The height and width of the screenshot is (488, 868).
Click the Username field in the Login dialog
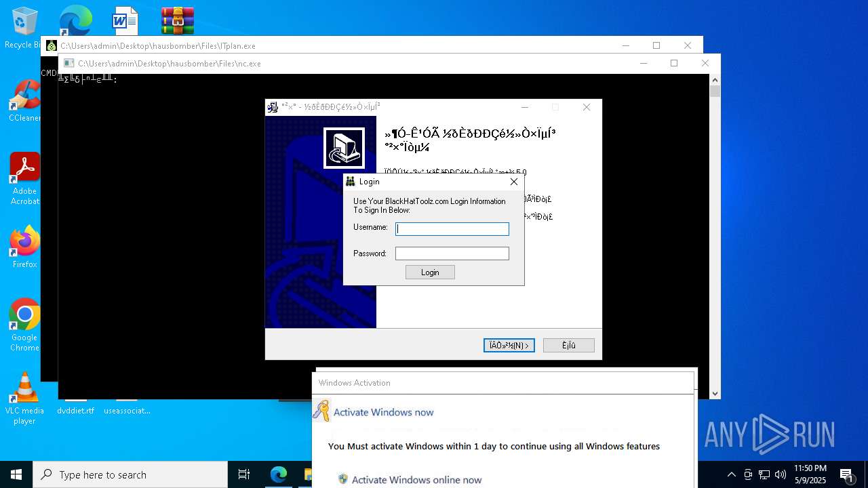tap(452, 229)
